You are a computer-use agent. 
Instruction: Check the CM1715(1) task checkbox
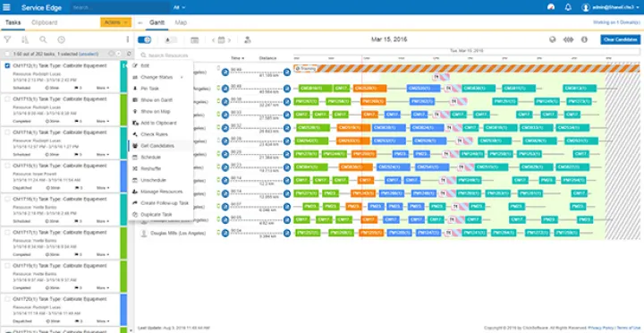(7, 166)
